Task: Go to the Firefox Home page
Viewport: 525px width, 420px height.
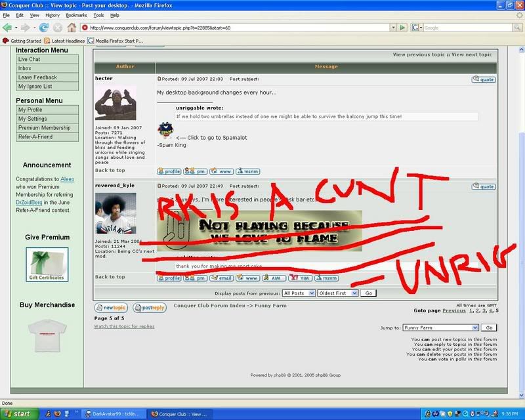Action: (x=72, y=28)
